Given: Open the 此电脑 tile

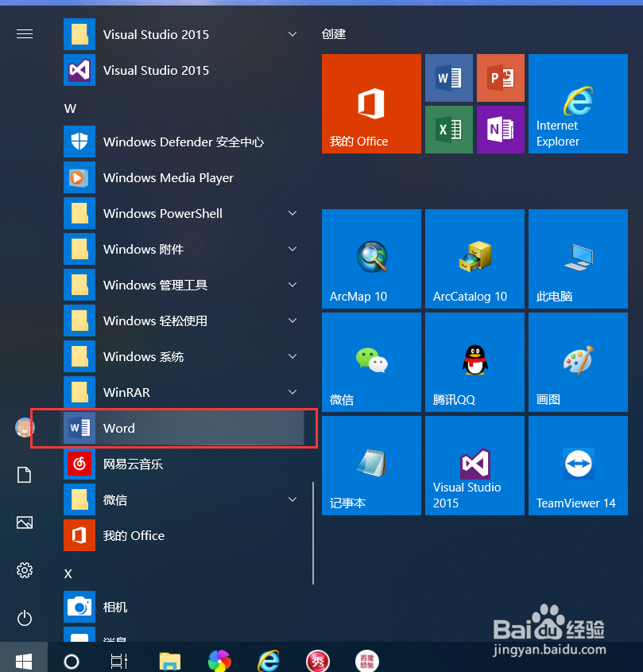Looking at the screenshot, I should pyautogui.click(x=579, y=258).
